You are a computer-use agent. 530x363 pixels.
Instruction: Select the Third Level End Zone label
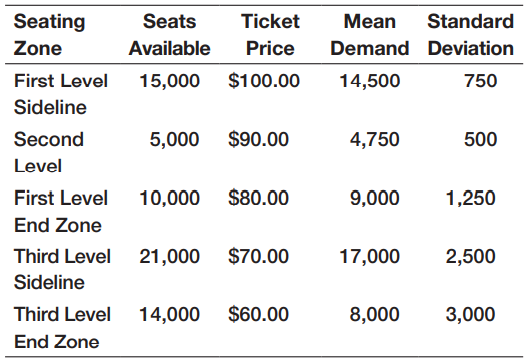tap(62, 328)
